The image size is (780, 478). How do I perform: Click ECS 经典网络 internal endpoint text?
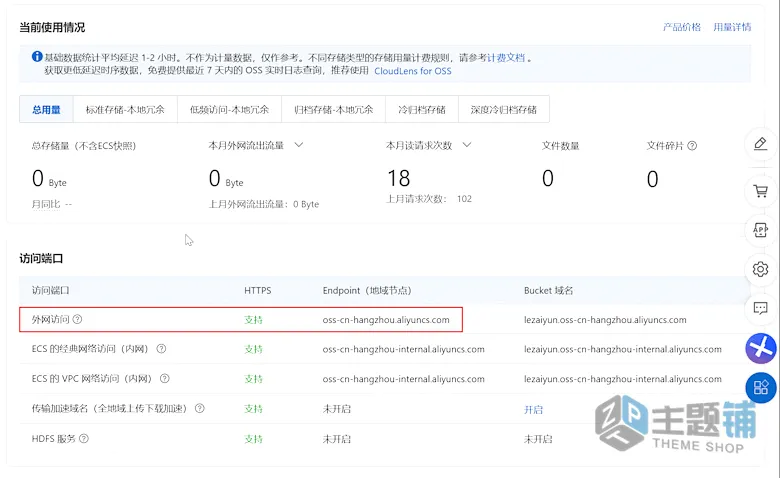[x=403, y=349]
